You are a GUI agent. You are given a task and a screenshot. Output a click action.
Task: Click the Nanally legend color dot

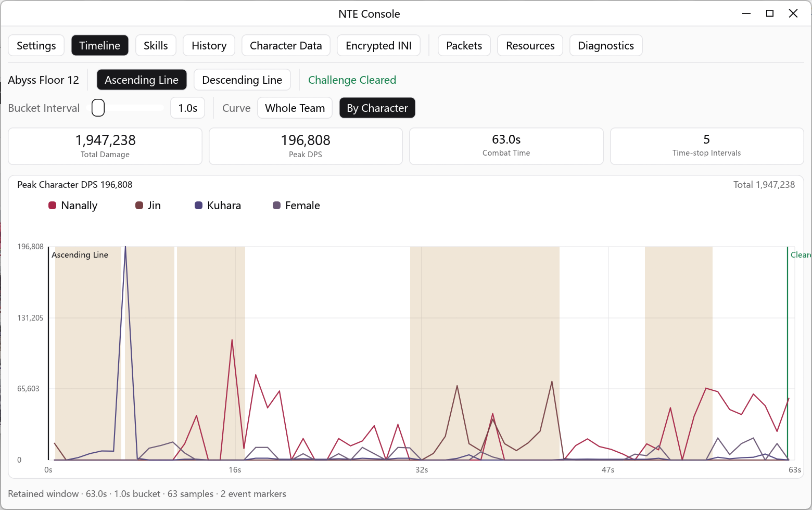point(52,206)
